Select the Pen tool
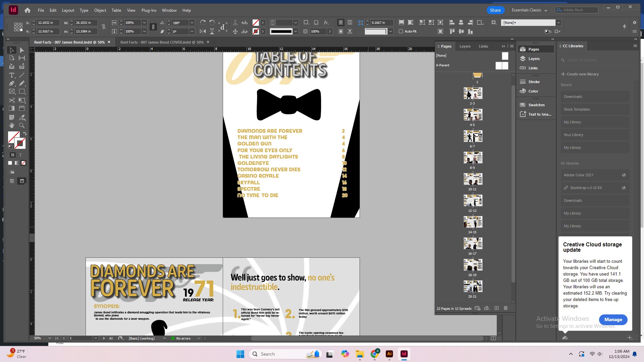This screenshot has width=644, height=362. pos(12,83)
